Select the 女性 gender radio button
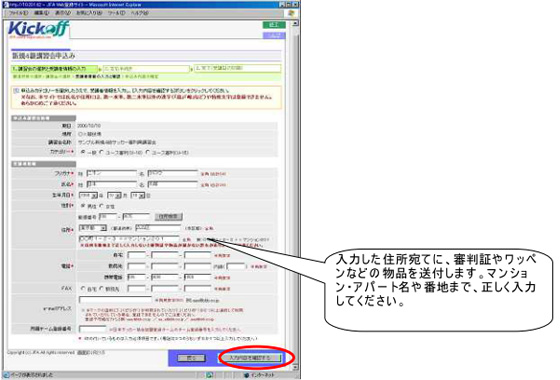The image size is (560, 380). pos(101,206)
